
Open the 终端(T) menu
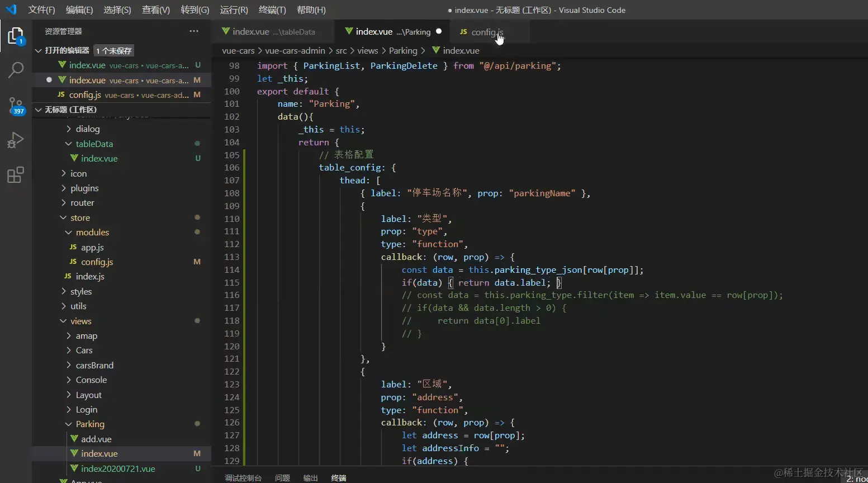[x=273, y=10]
